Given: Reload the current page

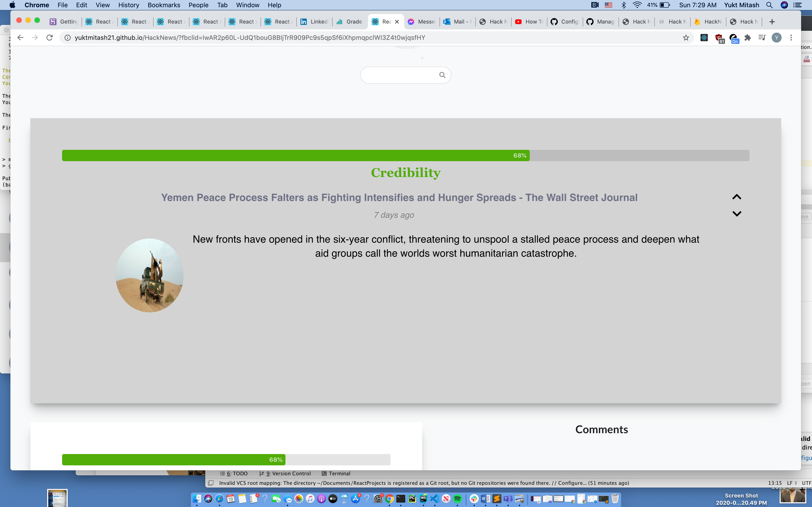Looking at the screenshot, I should tap(49, 38).
